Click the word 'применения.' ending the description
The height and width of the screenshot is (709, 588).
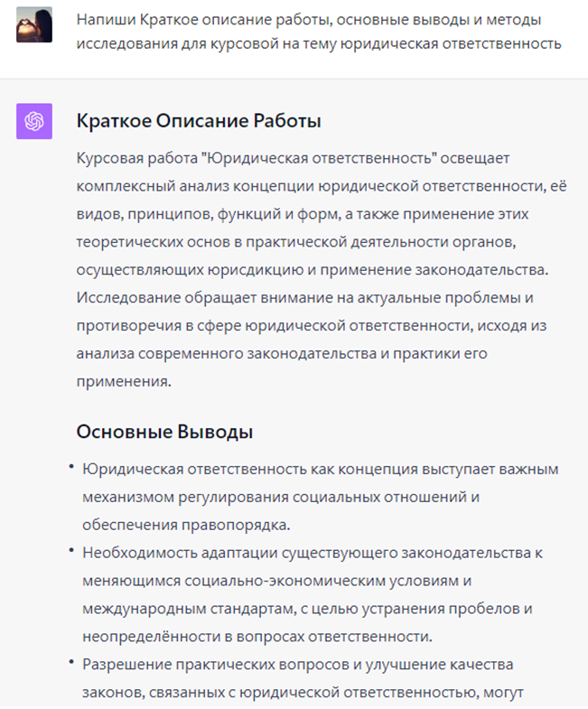tap(124, 382)
